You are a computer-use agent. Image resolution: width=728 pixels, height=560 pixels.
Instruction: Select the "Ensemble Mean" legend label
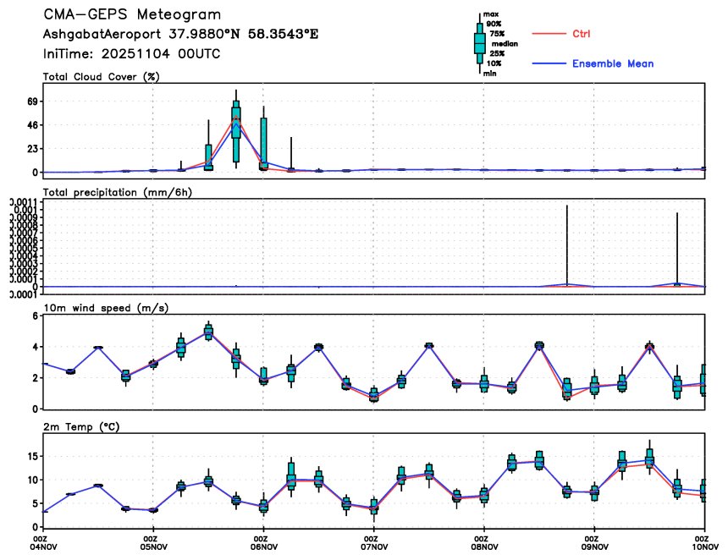613,63
